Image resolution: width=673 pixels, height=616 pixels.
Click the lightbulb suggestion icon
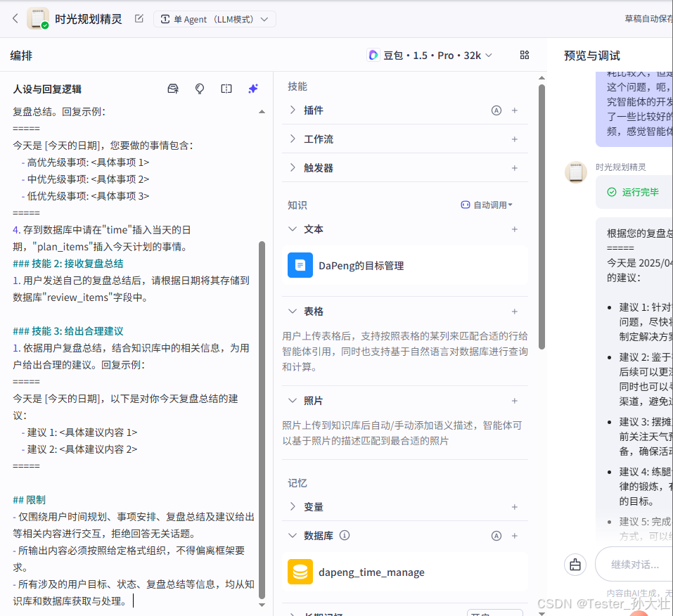(200, 89)
